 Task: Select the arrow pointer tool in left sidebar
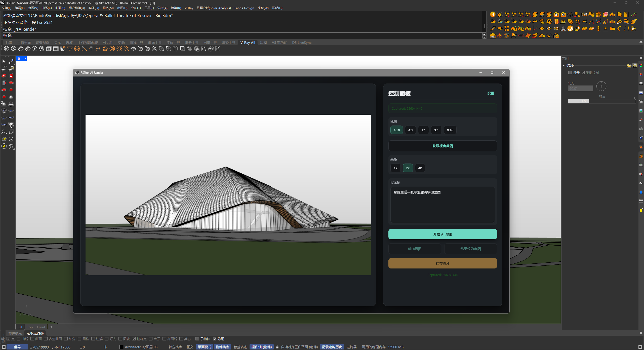[4, 62]
